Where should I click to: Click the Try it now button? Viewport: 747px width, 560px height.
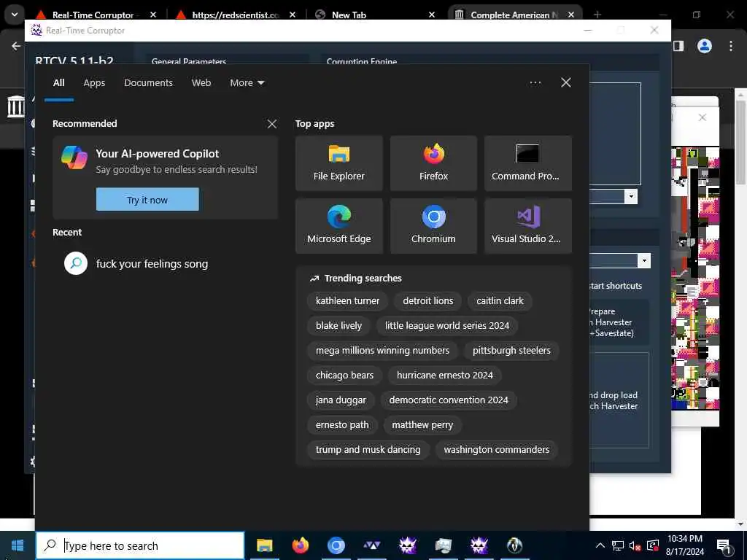point(147,200)
